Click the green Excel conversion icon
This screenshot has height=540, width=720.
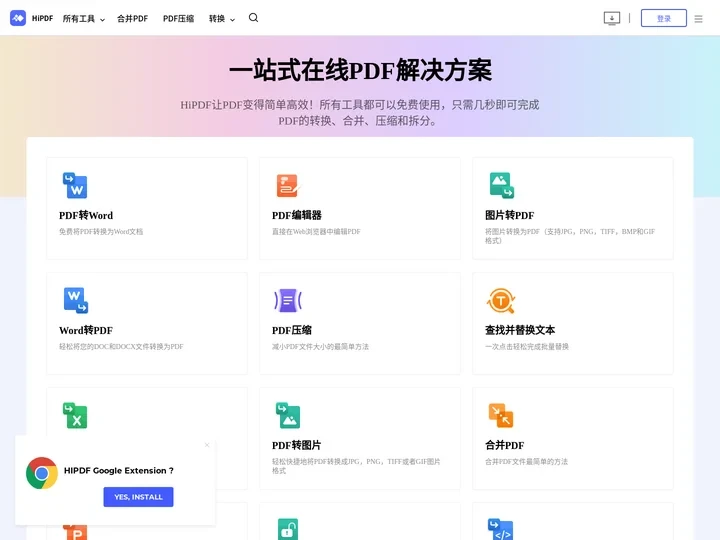click(x=75, y=416)
